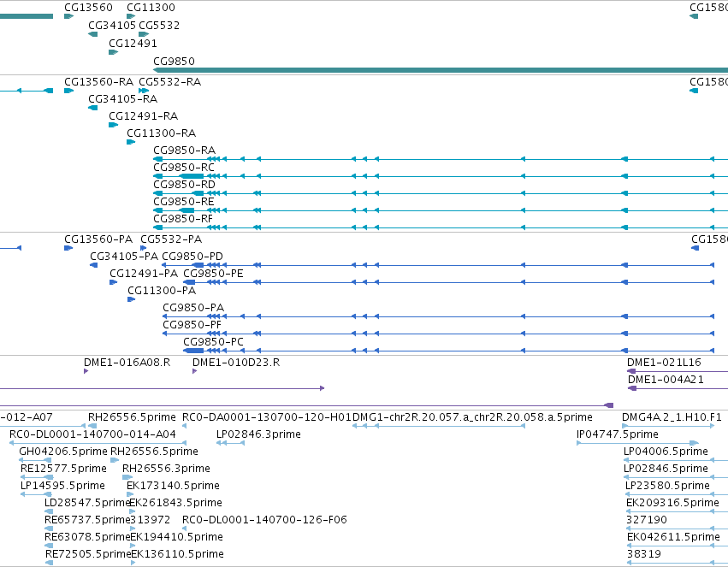Select the CG11300-PA protein label
This screenshot has height=567, width=728.
[x=162, y=291]
